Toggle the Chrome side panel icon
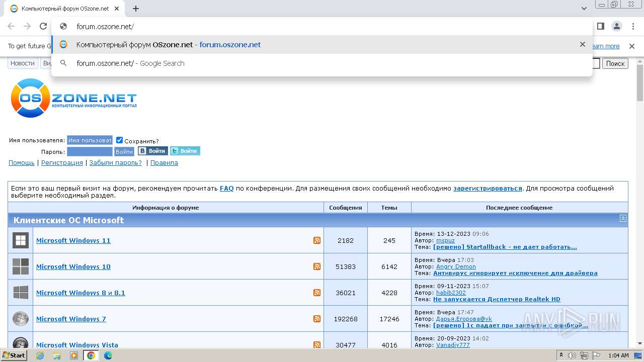Image resolution: width=644 pixels, height=362 pixels. click(600, 27)
